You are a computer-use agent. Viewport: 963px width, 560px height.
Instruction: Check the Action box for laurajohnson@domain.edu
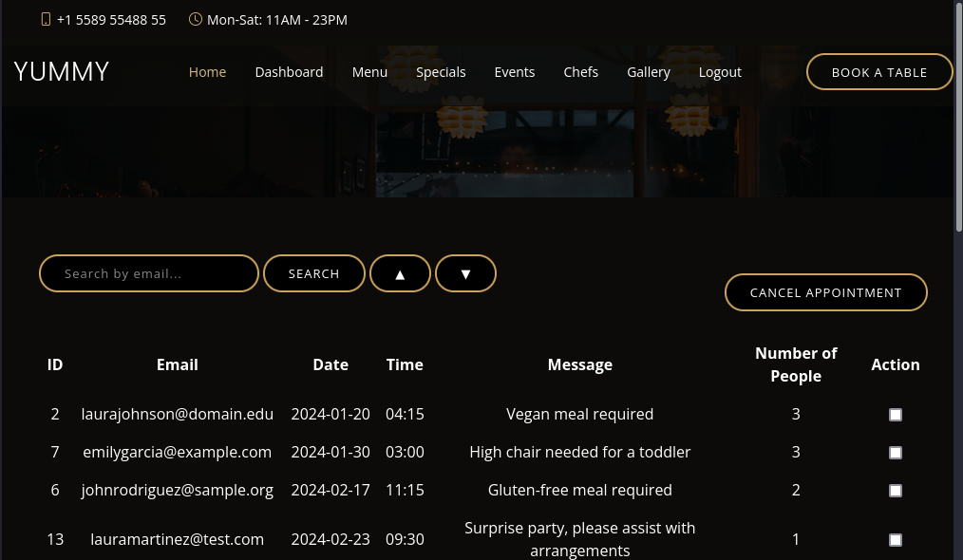tap(896, 414)
